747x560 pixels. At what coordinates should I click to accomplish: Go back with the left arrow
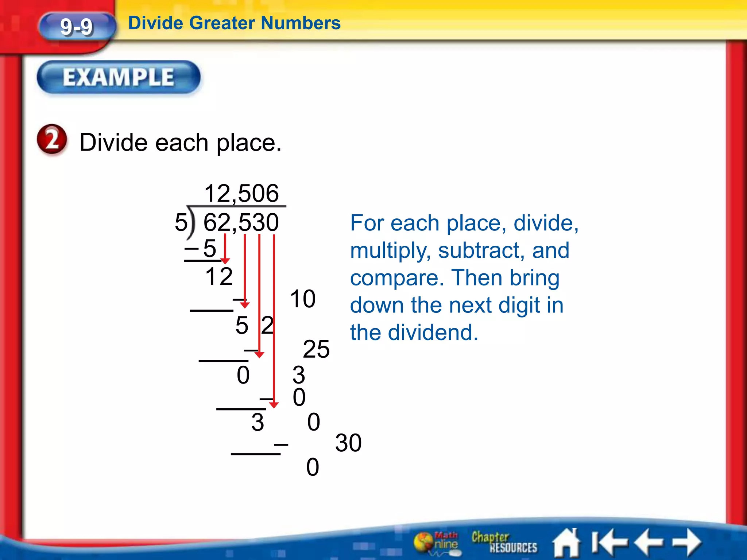[649, 543]
